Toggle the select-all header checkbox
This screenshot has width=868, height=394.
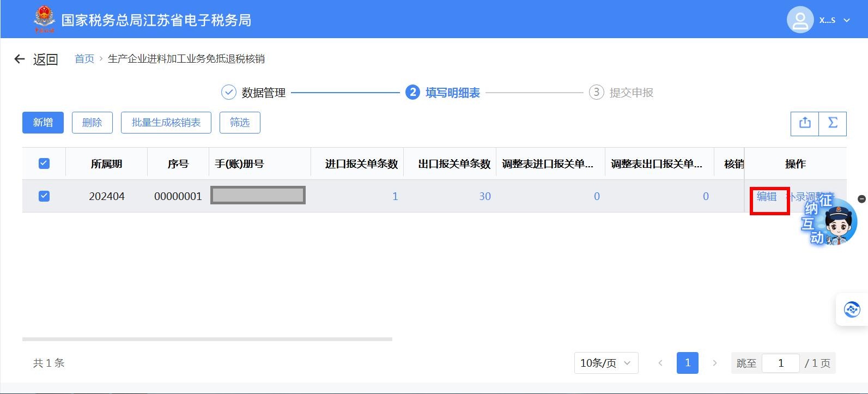pyautogui.click(x=44, y=163)
